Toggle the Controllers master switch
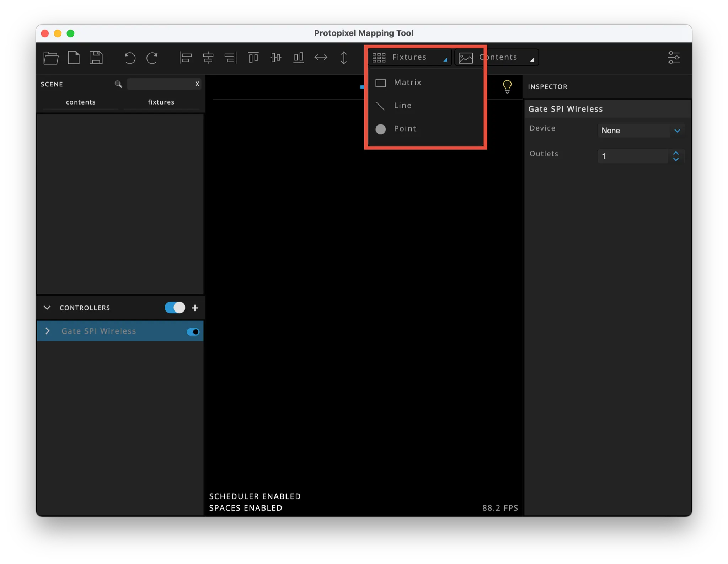 coord(175,308)
